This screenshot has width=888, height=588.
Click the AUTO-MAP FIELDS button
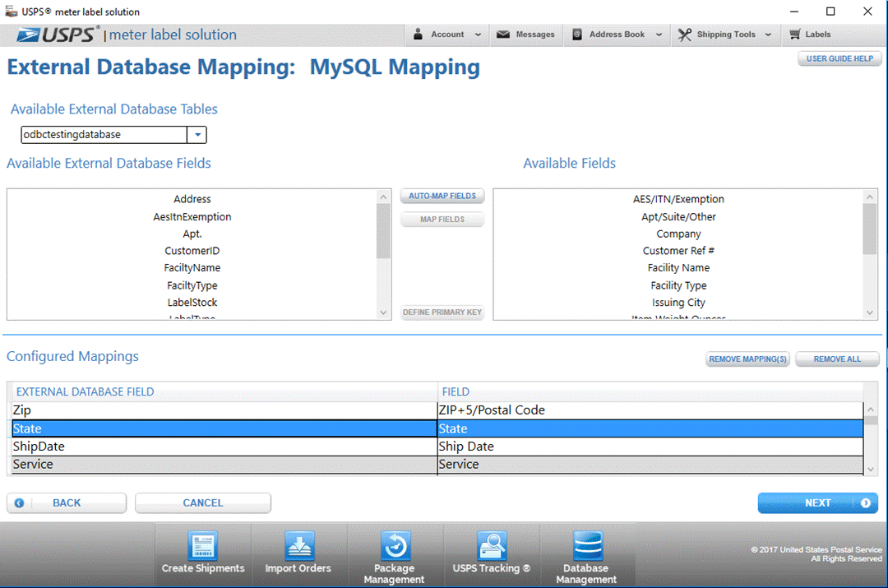click(x=442, y=196)
